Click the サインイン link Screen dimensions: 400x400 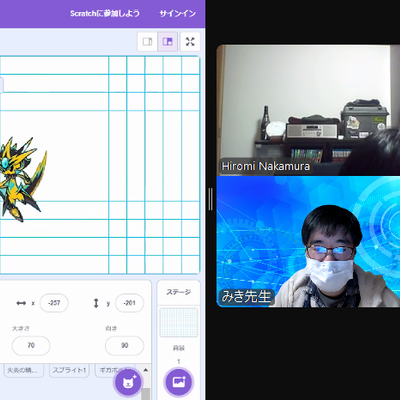coord(177,14)
